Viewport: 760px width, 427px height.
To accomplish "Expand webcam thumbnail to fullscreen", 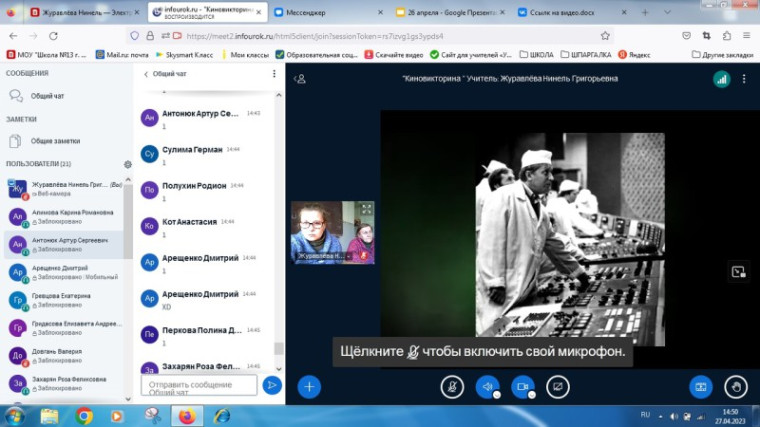I will [x=366, y=209].
